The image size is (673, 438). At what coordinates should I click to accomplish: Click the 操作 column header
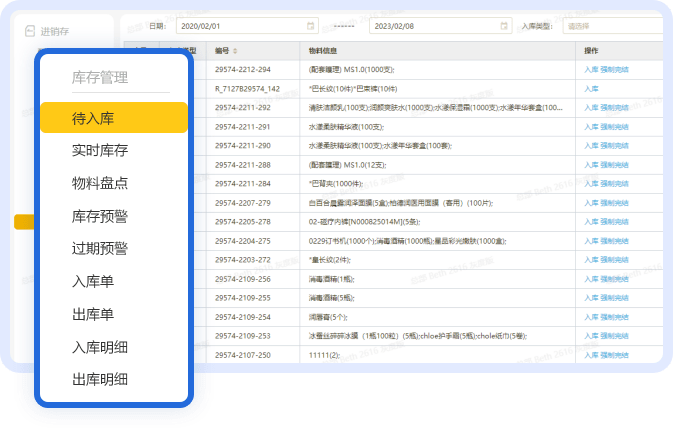(591, 51)
